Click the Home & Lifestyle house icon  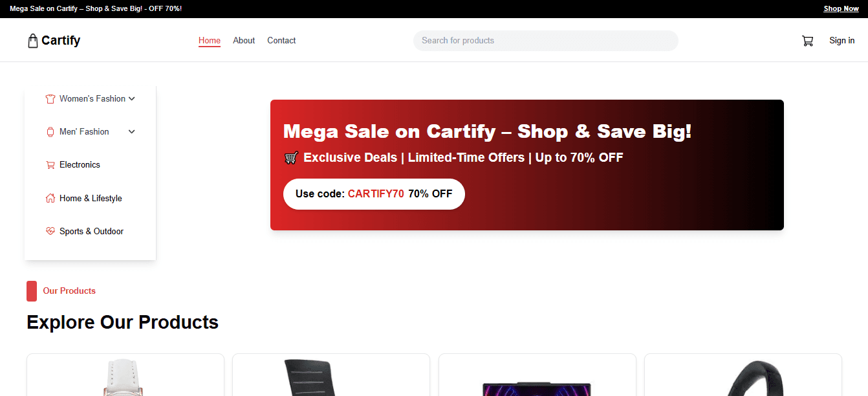point(50,198)
